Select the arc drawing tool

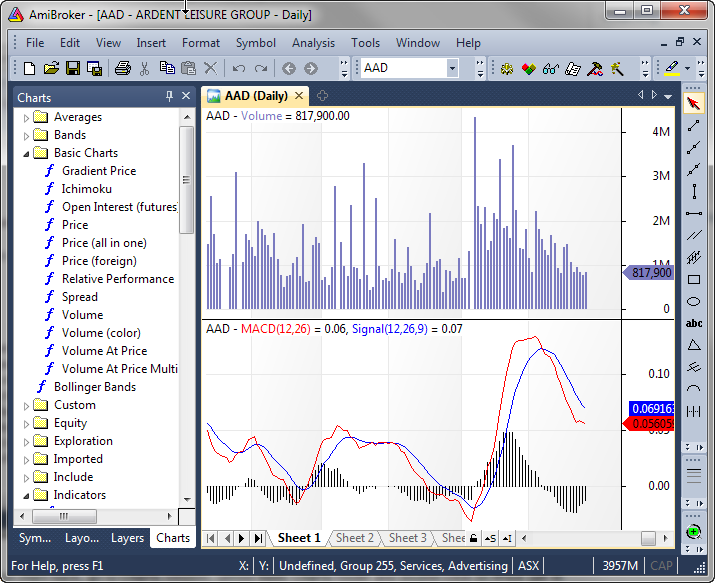pyautogui.click(x=694, y=389)
